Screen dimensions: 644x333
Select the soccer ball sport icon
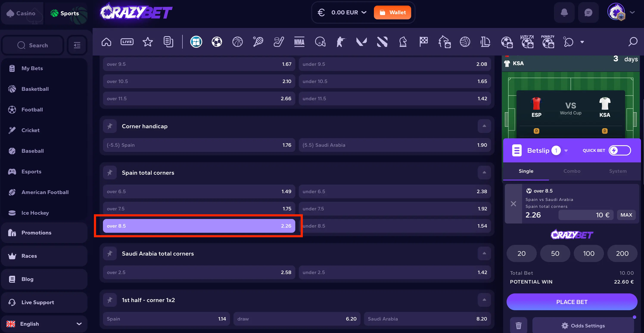tap(217, 42)
